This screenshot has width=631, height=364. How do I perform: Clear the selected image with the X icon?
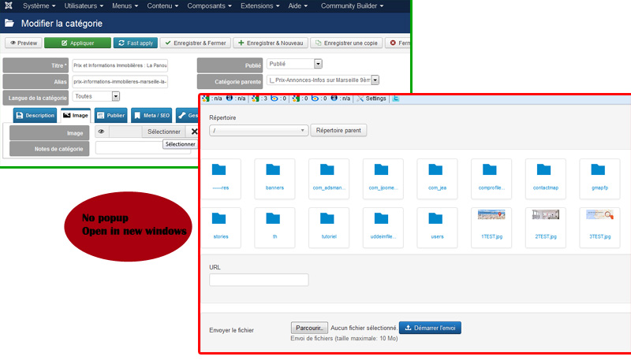pyautogui.click(x=194, y=132)
